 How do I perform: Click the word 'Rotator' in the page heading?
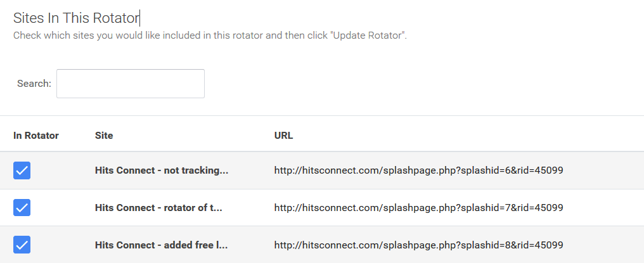(x=115, y=17)
